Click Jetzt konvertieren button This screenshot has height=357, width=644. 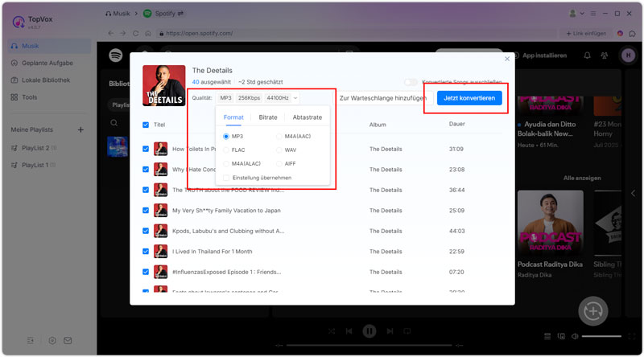[x=469, y=98]
